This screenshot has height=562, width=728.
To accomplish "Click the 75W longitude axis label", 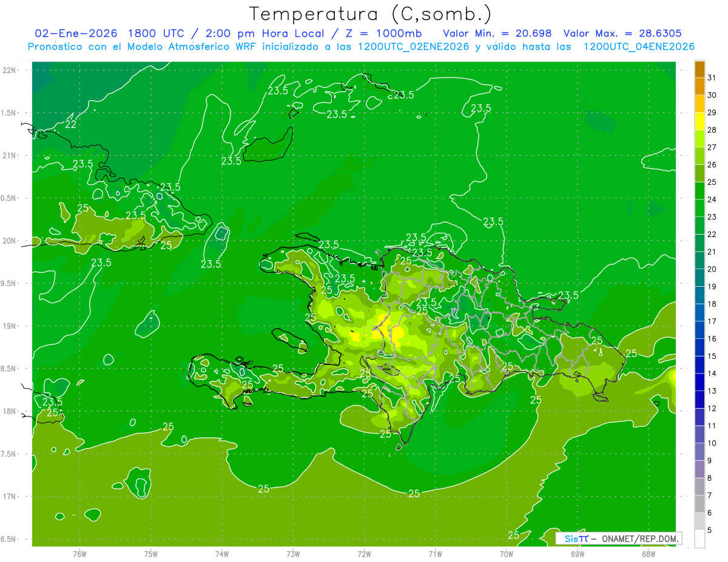I will [x=151, y=554].
